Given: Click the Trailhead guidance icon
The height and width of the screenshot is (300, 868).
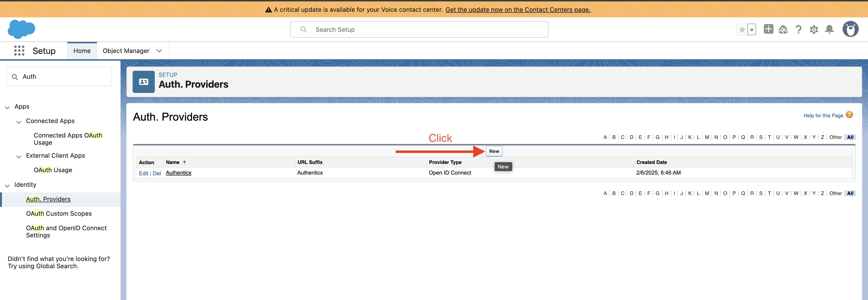Looking at the screenshot, I should point(783,30).
